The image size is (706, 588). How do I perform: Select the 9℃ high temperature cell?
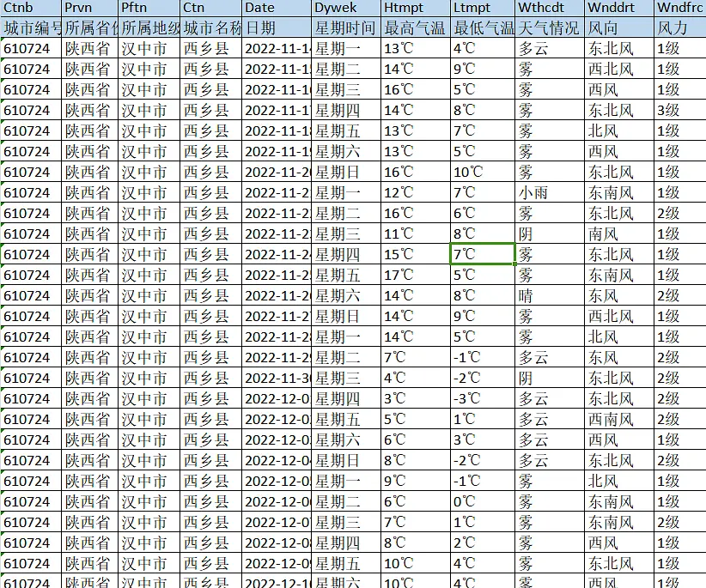click(x=416, y=481)
